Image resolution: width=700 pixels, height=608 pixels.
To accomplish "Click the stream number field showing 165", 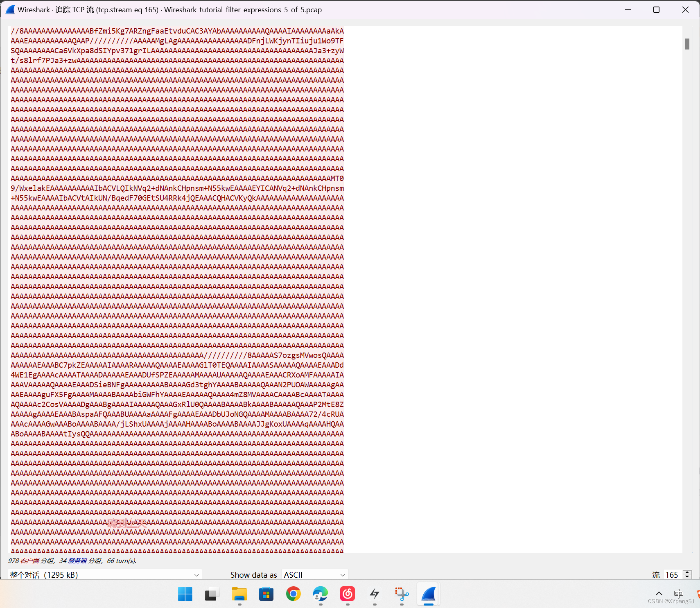I will point(673,575).
